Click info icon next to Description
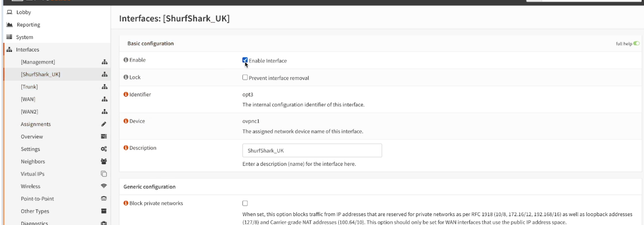644x225 pixels. 126,148
